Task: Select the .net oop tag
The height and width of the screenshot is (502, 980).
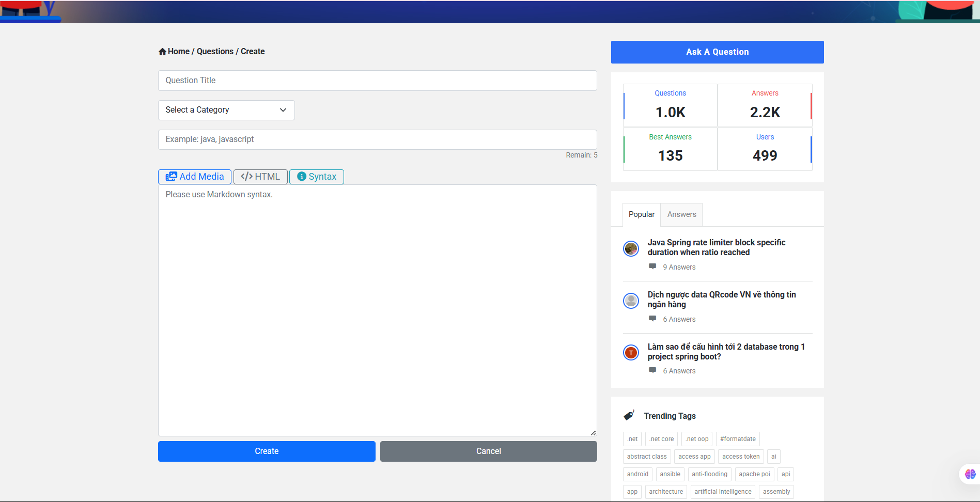Action: point(697,439)
